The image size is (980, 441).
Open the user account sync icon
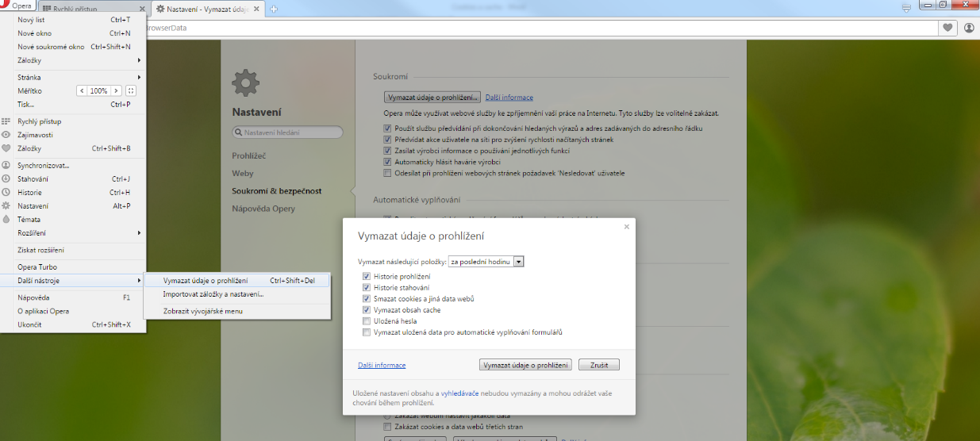pyautogui.click(x=970, y=28)
